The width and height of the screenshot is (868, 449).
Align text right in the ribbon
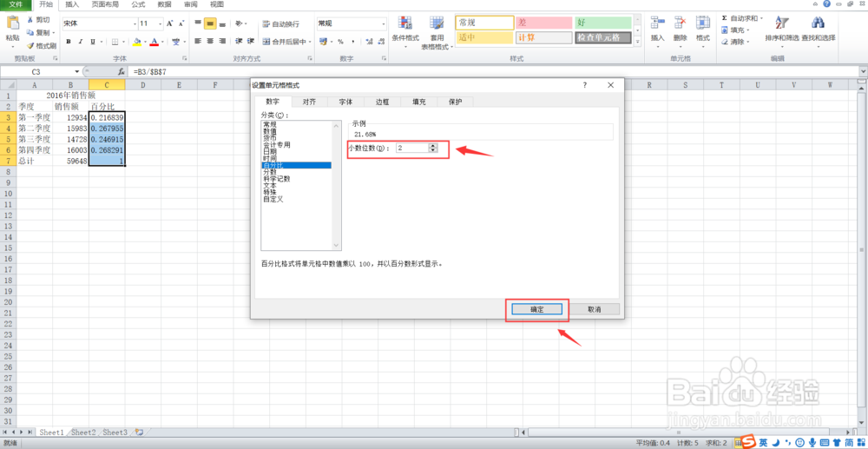click(x=222, y=42)
